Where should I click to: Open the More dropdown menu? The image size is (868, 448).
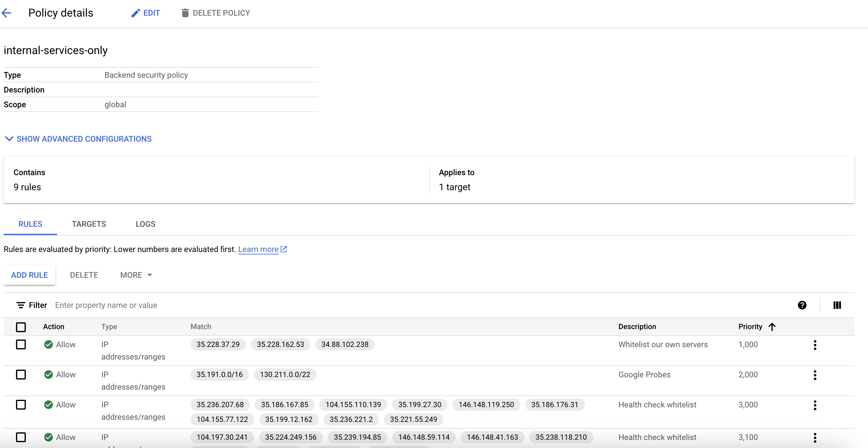coord(136,275)
